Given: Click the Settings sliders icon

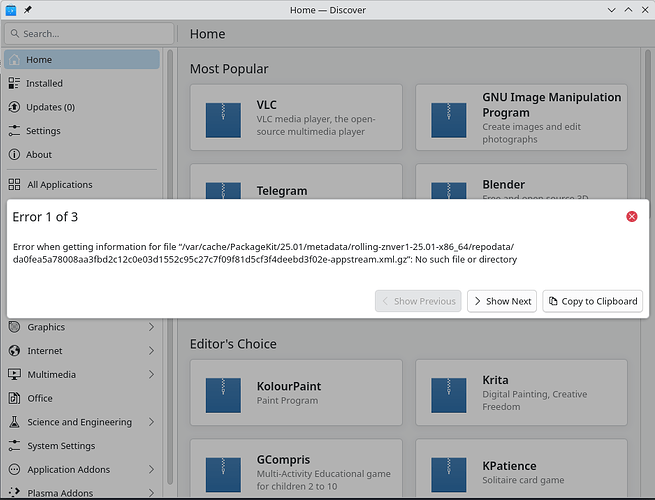Looking at the screenshot, I should coord(14,131).
